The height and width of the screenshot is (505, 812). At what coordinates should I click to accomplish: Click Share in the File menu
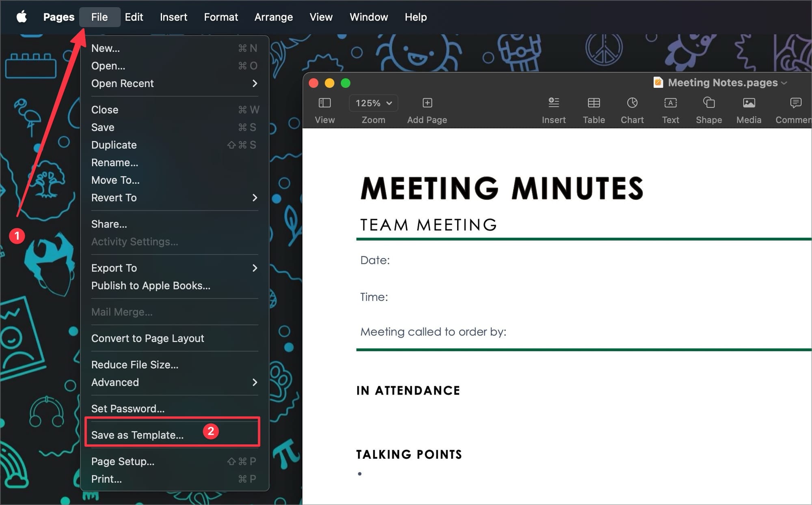pyautogui.click(x=110, y=224)
